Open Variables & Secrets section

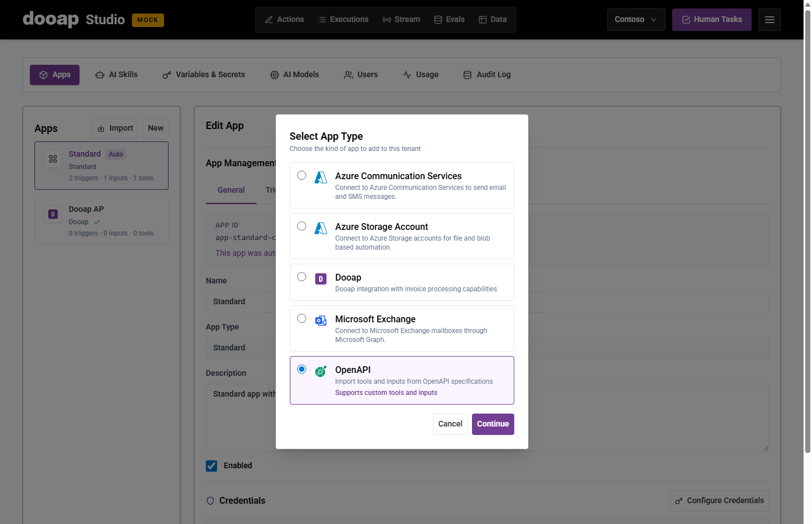point(204,75)
